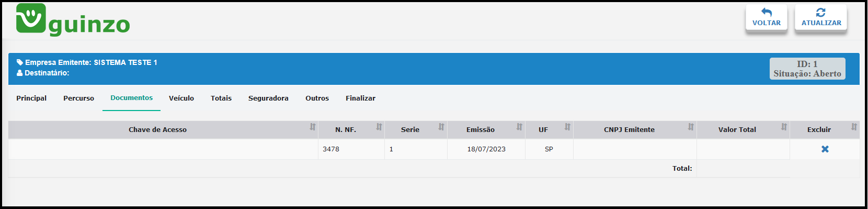The height and width of the screenshot is (209, 868).
Task: Sort by UF column arrows
Action: (x=567, y=127)
